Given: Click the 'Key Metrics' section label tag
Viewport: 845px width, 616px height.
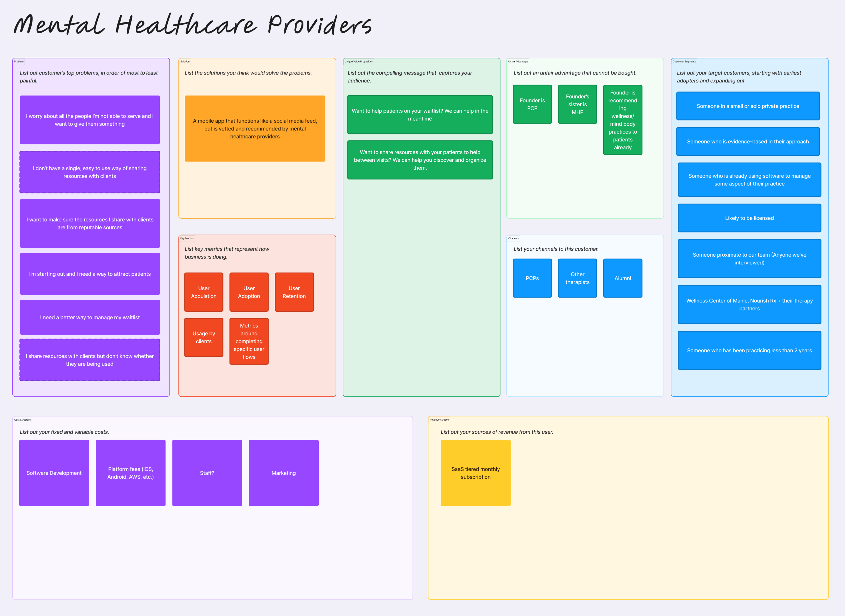Looking at the screenshot, I should [187, 238].
